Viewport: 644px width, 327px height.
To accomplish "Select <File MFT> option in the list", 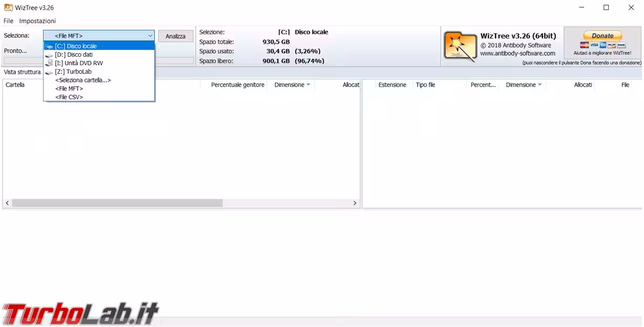I will (99, 88).
